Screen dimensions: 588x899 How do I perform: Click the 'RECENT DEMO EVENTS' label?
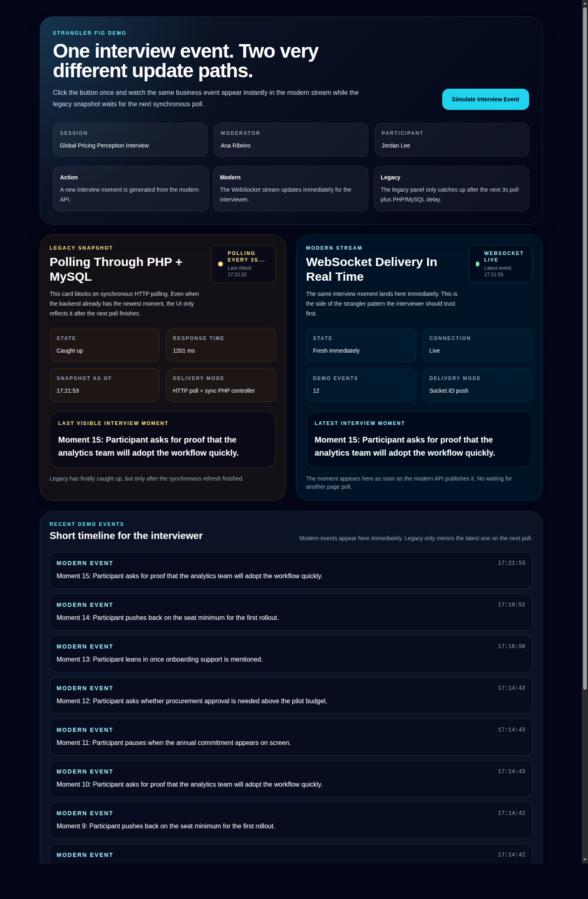tap(87, 524)
